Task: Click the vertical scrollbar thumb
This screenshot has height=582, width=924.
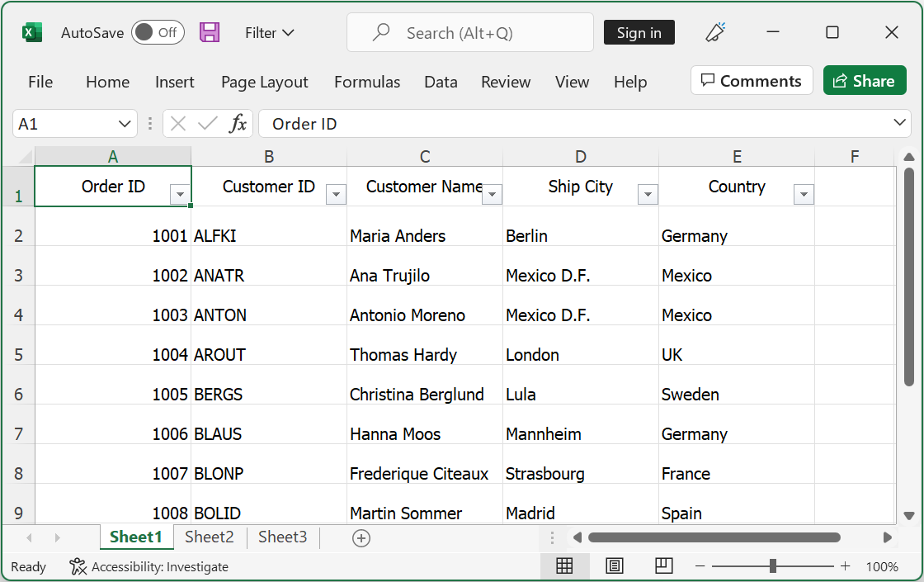Action: coord(909,277)
